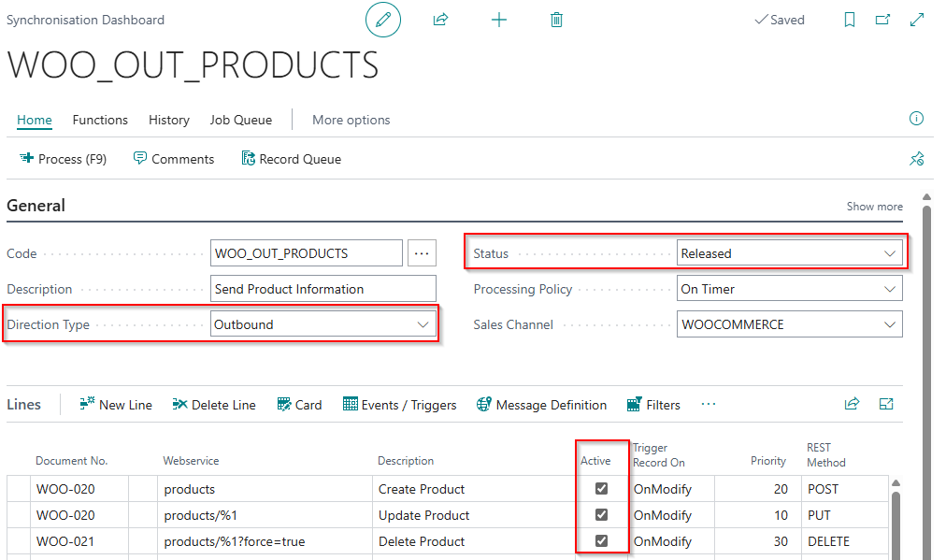Click the expand page diagonal arrow icon
This screenshot has width=946, height=560.
tap(916, 20)
